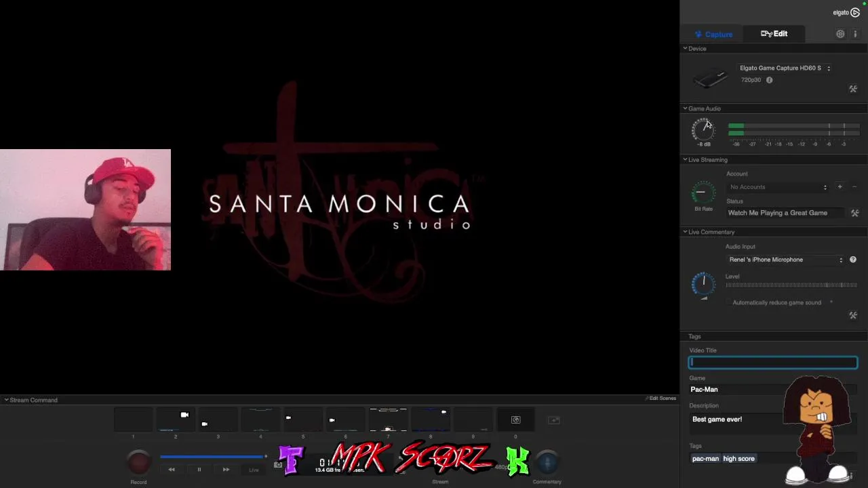Start recording with Record button
Image resolution: width=868 pixels, height=488 pixels.
point(139,462)
